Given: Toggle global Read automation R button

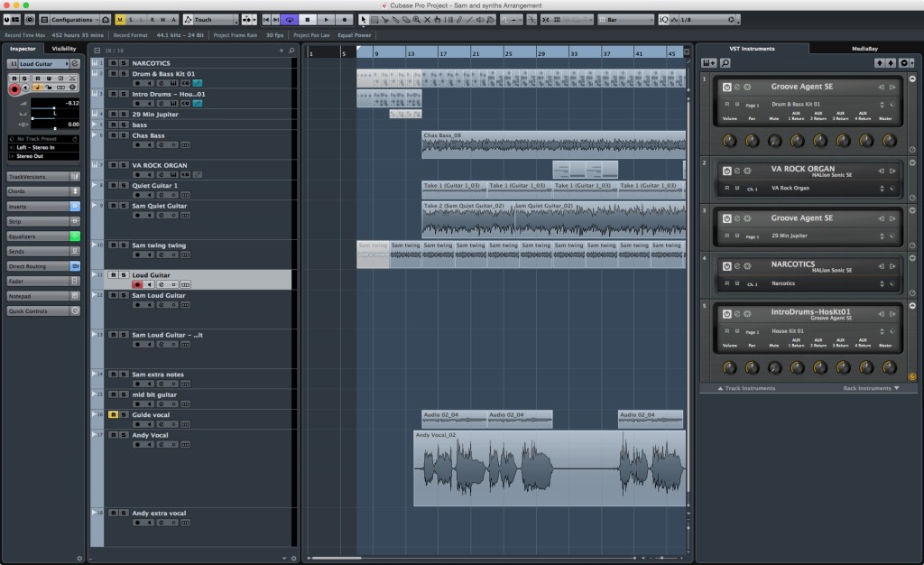Looking at the screenshot, I should click(x=152, y=20).
